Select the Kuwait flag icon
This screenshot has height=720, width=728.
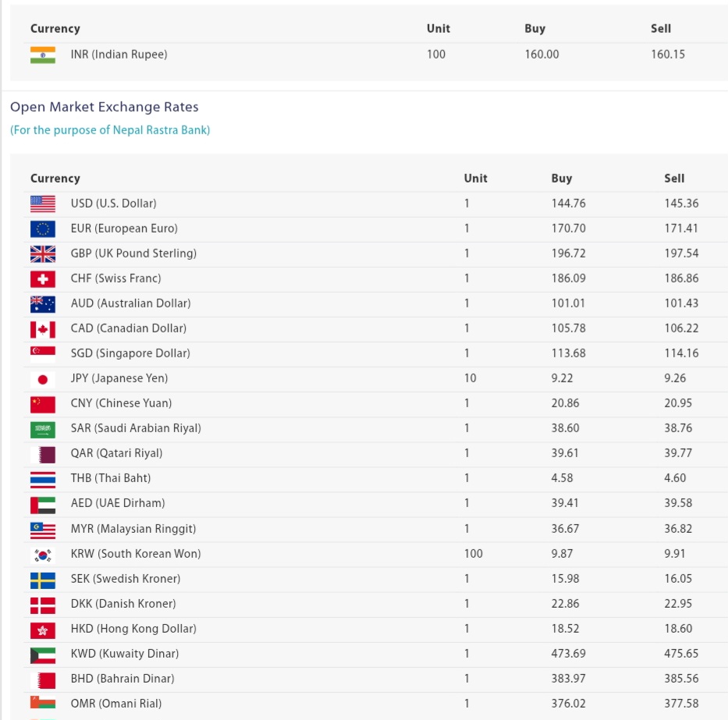pyautogui.click(x=43, y=654)
